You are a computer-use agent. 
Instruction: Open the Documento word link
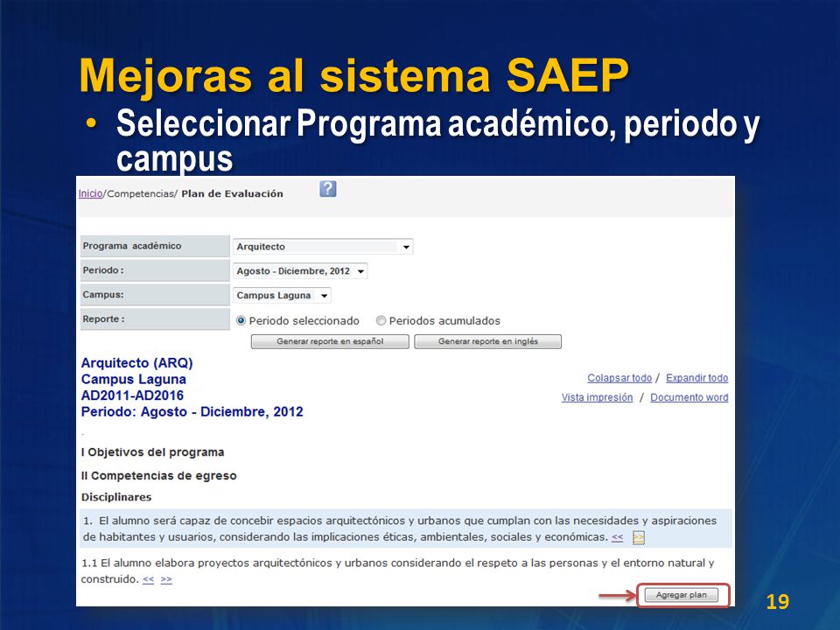(689, 397)
